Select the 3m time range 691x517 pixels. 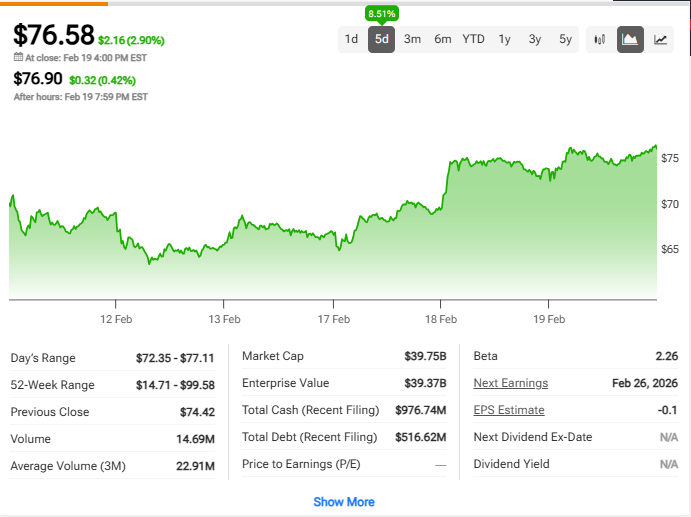coord(412,39)
